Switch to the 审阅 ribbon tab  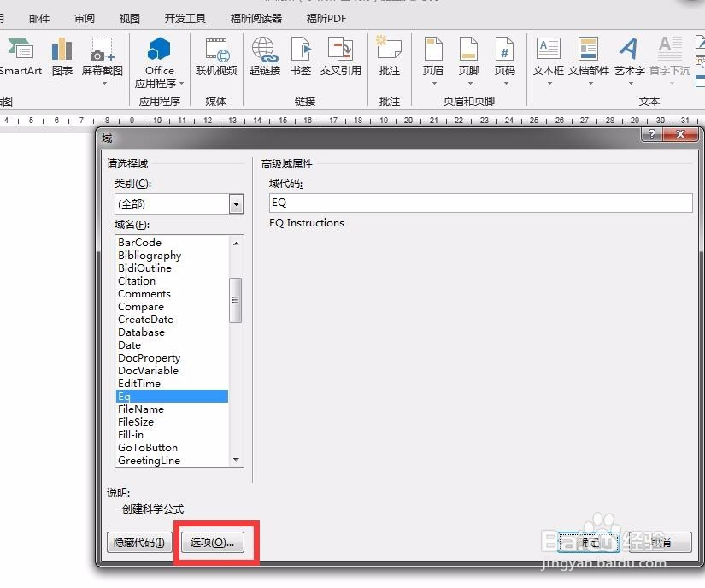point(85,19)
